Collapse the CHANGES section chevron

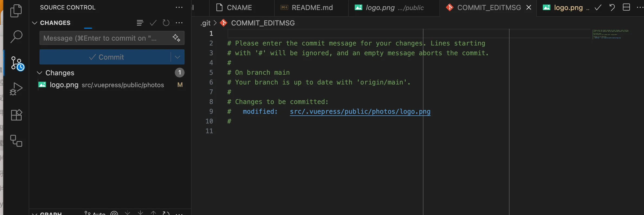pyautogui.click(x=34, y=23)
